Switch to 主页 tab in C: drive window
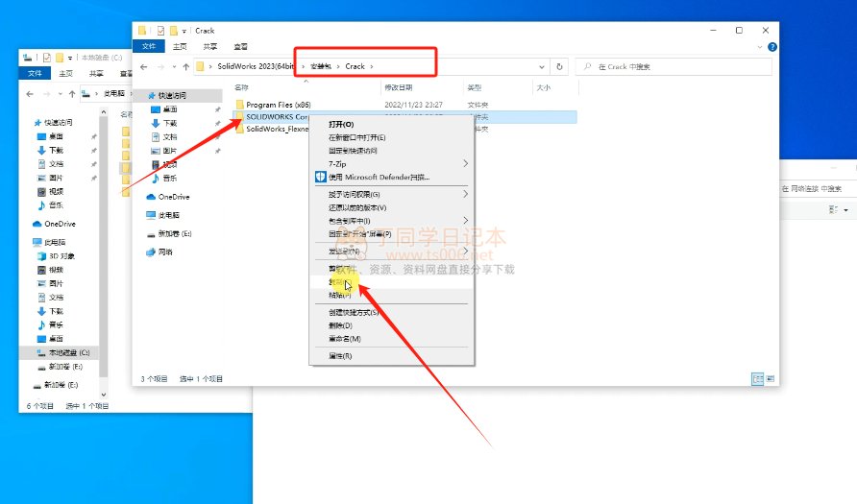 pyautogui.click(x=65, y=73)
